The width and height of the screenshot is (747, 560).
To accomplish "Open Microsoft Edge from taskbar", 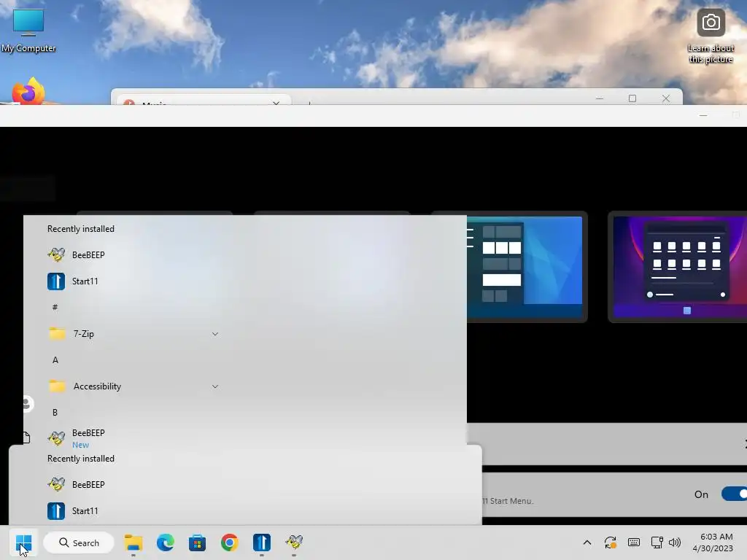I will [166, 542].
